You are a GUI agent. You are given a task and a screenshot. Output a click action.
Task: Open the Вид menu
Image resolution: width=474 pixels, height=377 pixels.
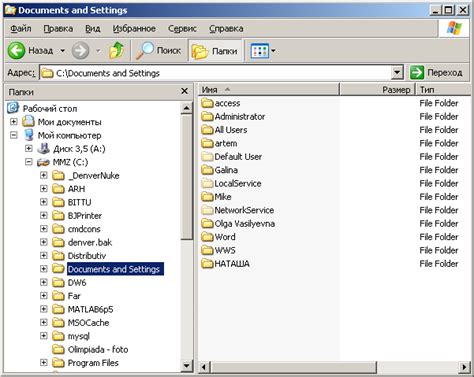93,29
